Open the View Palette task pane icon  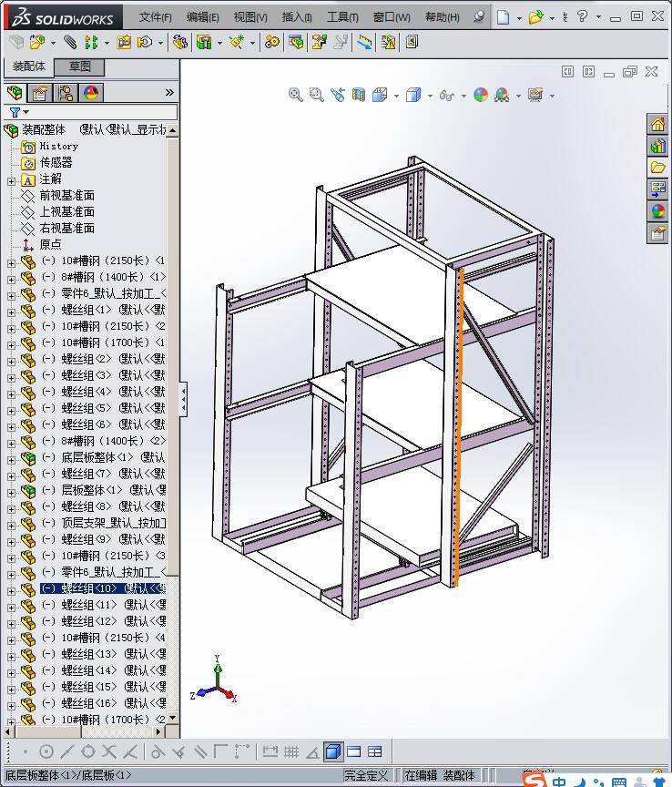click(x=657, y=189)
